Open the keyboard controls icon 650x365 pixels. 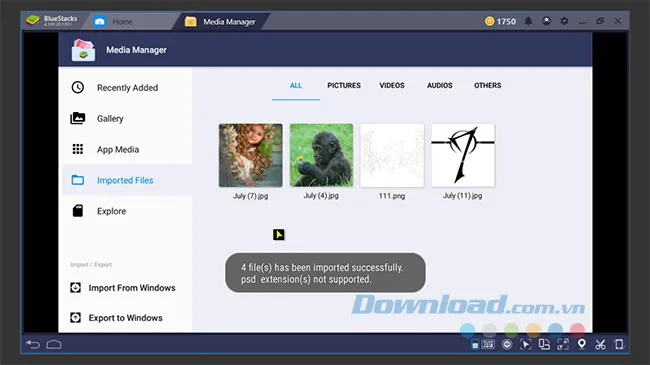point(488,344)
